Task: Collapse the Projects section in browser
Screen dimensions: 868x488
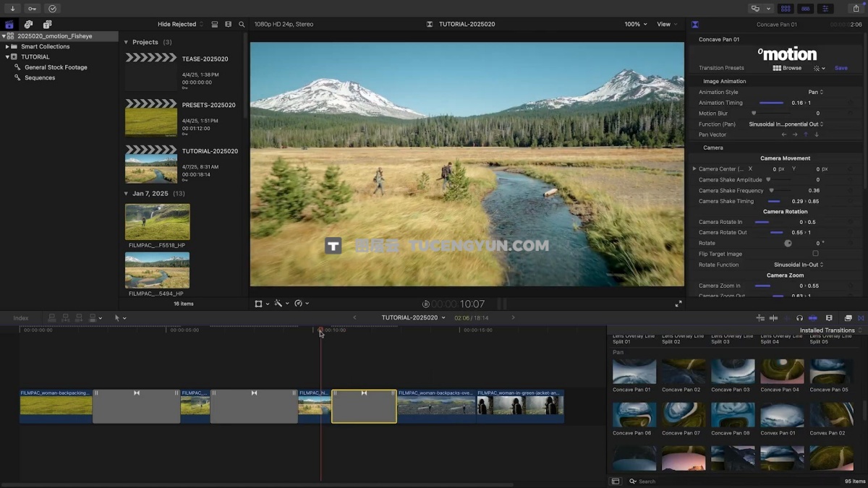Action: (126, 43)
